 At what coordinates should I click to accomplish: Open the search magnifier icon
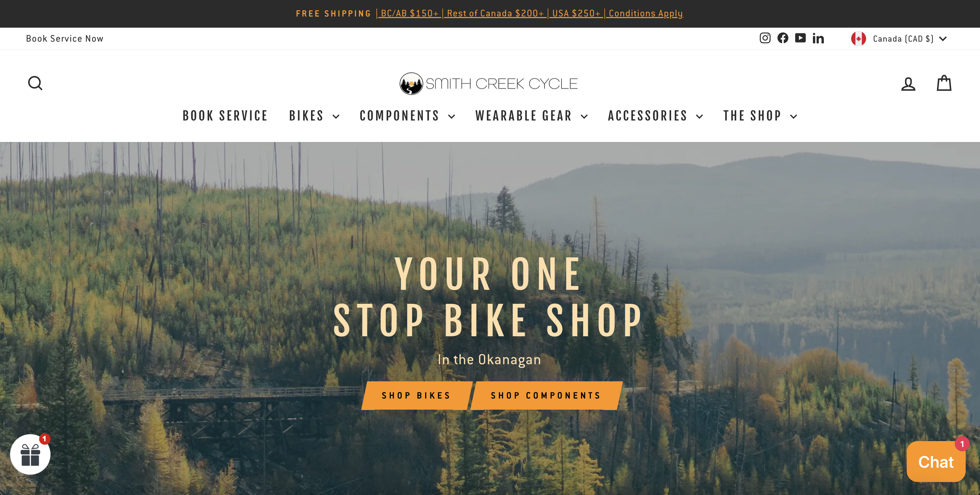click(x=35, y=83)
